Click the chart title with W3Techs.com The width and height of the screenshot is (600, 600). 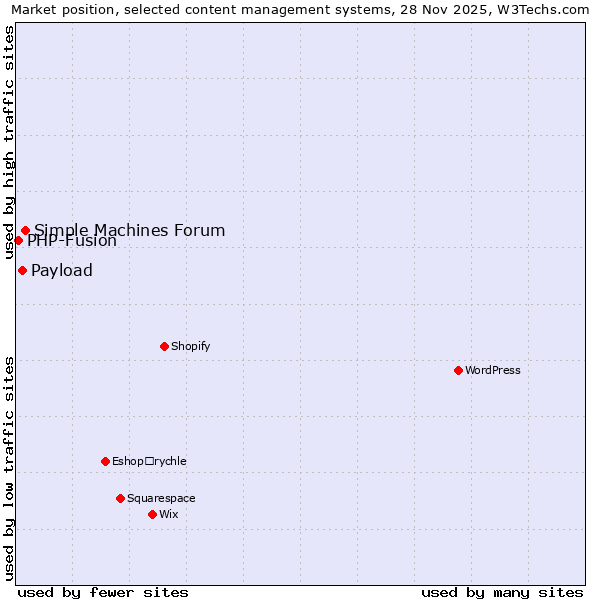(x=300, y=10)
